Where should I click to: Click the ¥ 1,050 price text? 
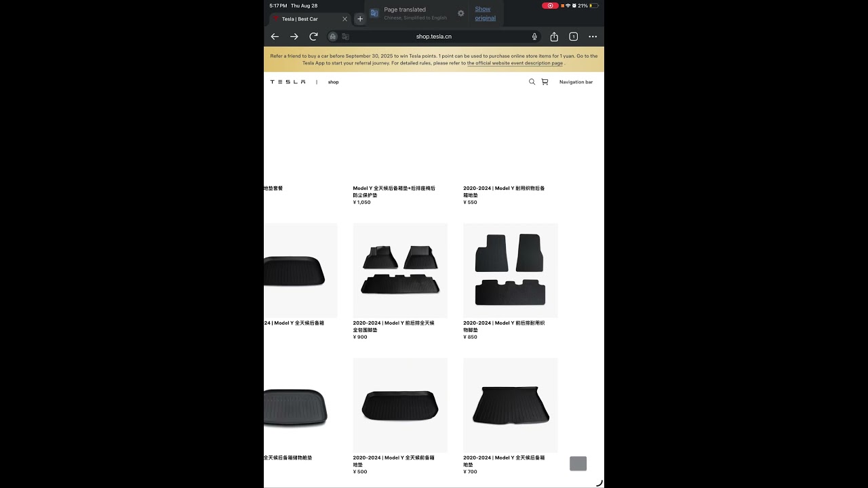point(361,202)
